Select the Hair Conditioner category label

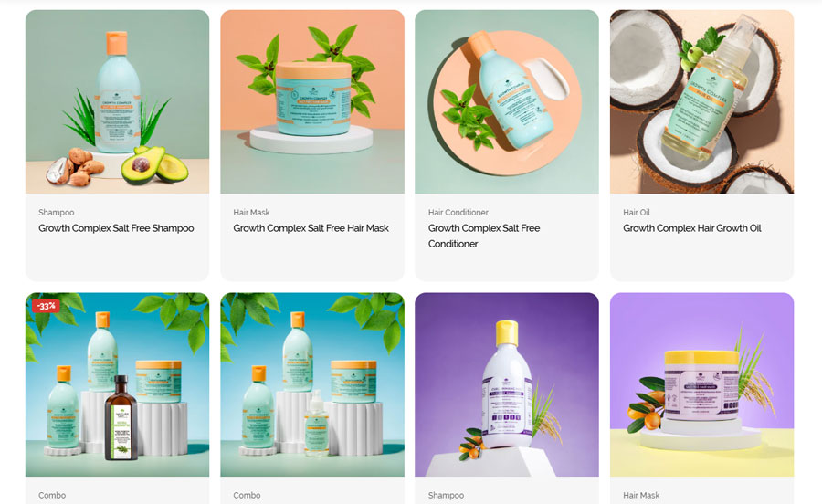458,212
